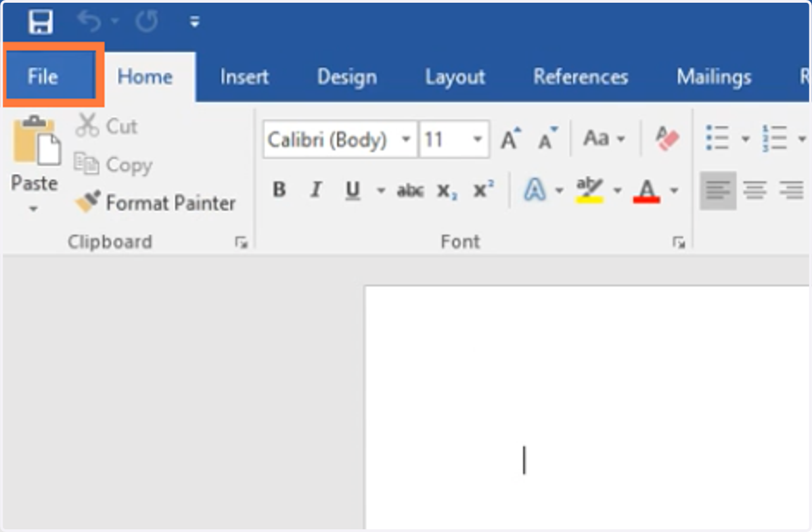The width and height of the screenshot is (812, 532).
Task: Open the highlight color dropdown arrow
Action: [x=617, y=192]
